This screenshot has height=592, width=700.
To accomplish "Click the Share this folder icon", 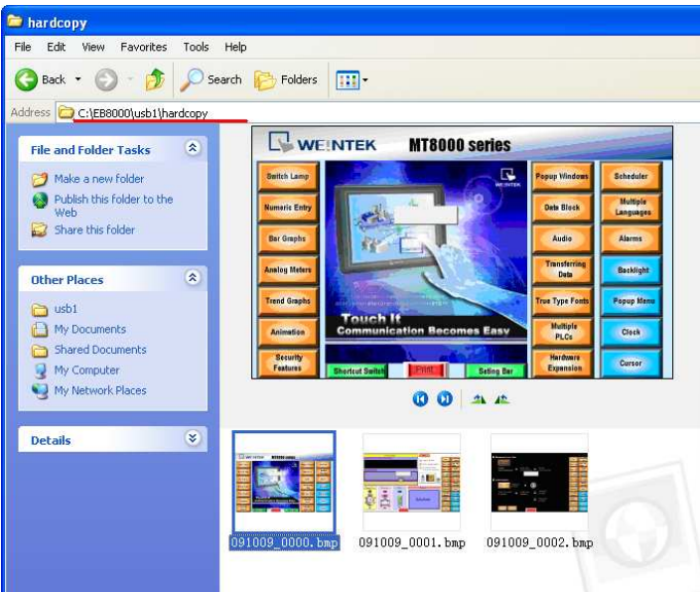I will coord(40,229).
